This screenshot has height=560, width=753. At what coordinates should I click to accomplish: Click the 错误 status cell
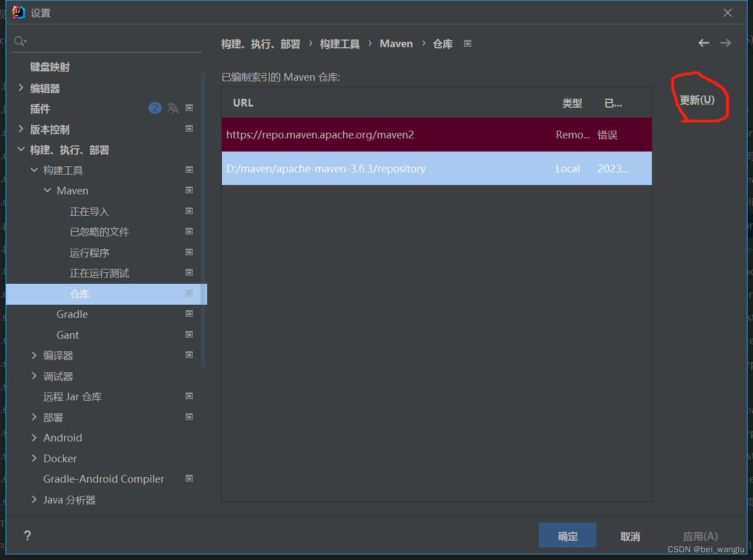(607, 135)
